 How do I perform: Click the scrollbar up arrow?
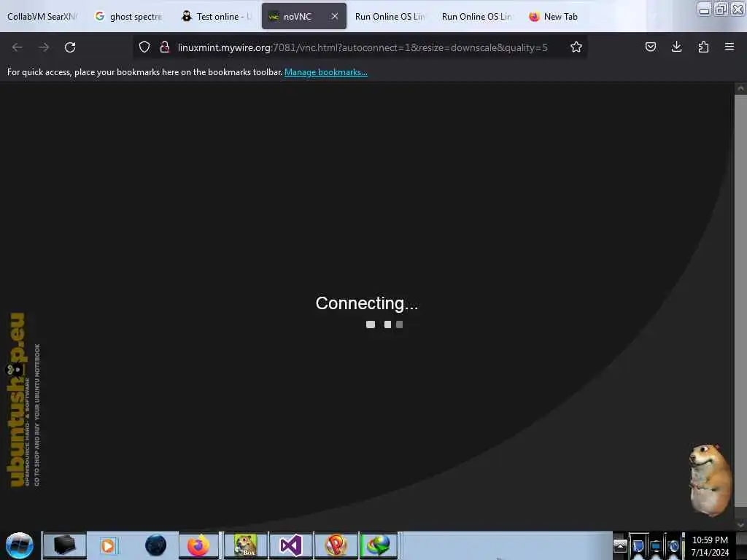(740, 88)
